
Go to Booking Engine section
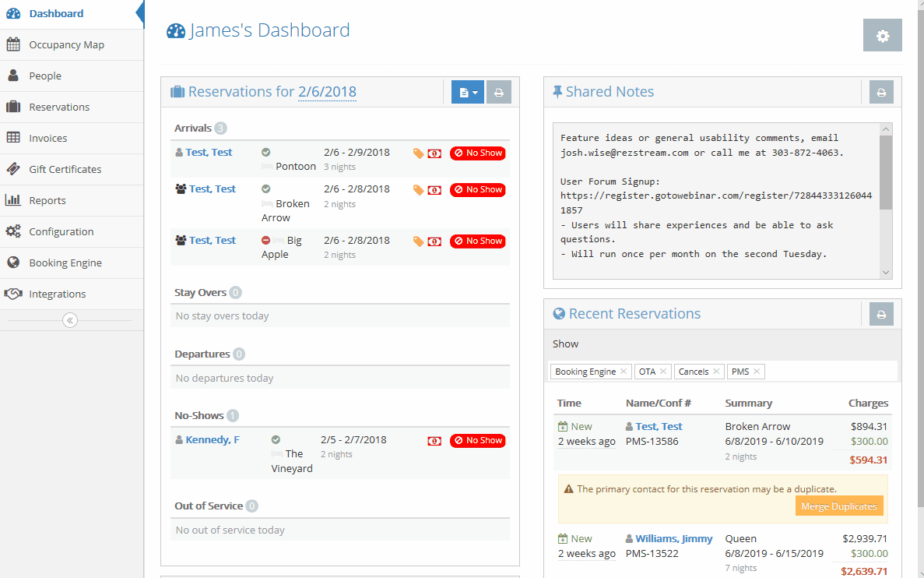tap(72, 263)
